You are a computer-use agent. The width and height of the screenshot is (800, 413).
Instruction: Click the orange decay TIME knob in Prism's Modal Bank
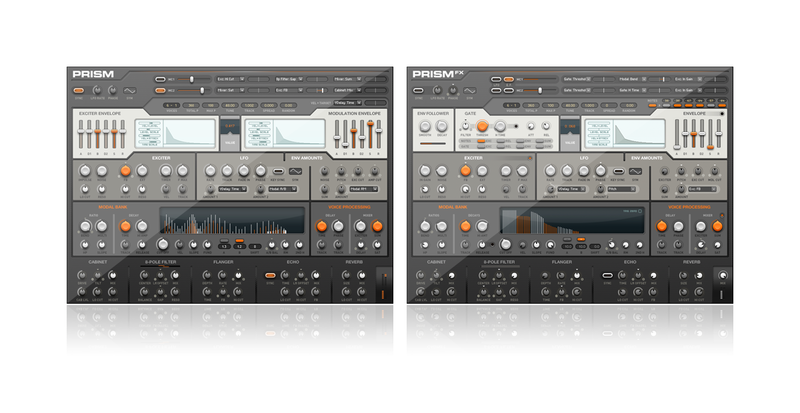[x=125, y=226]
